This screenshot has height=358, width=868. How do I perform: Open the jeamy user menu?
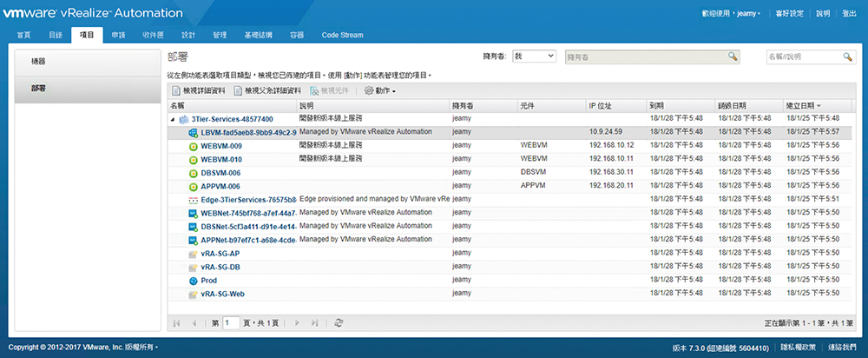click(x=748, y=13)
